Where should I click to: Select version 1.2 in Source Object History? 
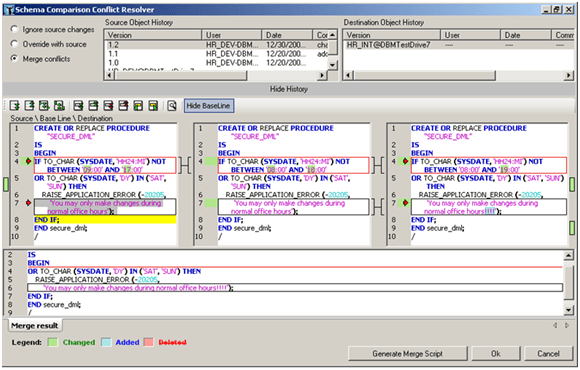point(216,45)
